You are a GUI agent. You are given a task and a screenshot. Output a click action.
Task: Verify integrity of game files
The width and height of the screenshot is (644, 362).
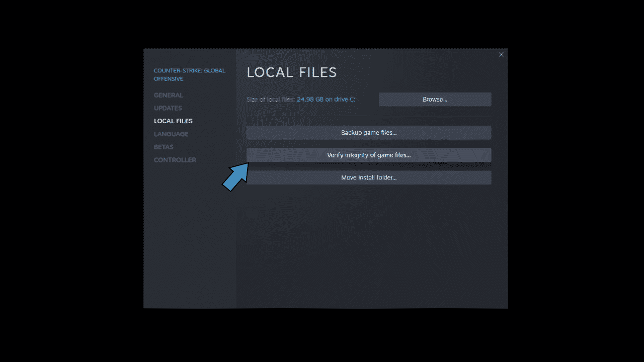(369, 155)
